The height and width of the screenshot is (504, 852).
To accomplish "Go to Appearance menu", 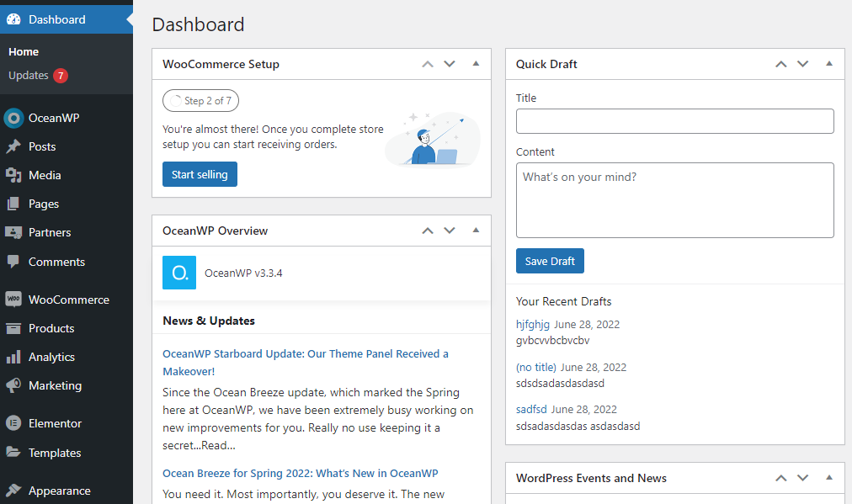I will [x=59, y=491].
